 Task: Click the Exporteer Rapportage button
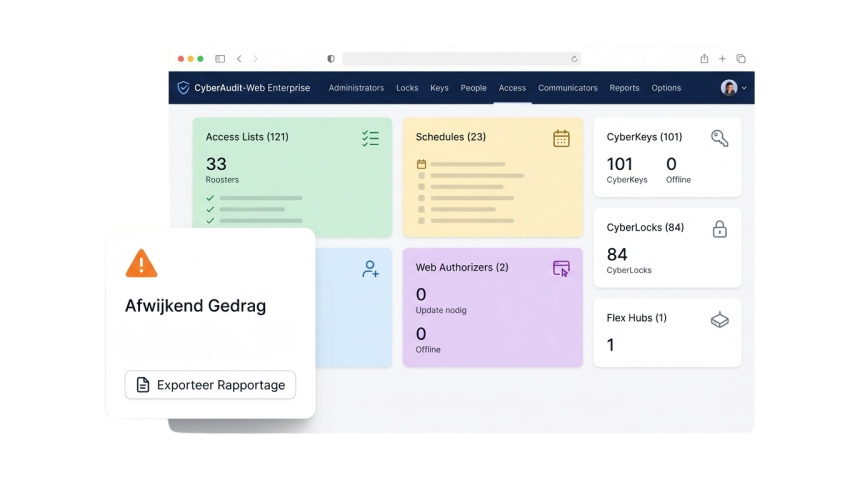(x=210, y=385)
